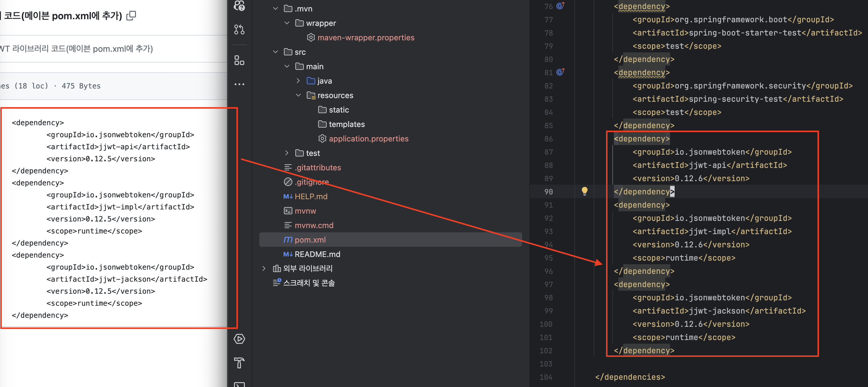Viewport: 868px width, 387px height.
Task: Expand the 외부 라이브러리 node
Action: click(264, 268)
